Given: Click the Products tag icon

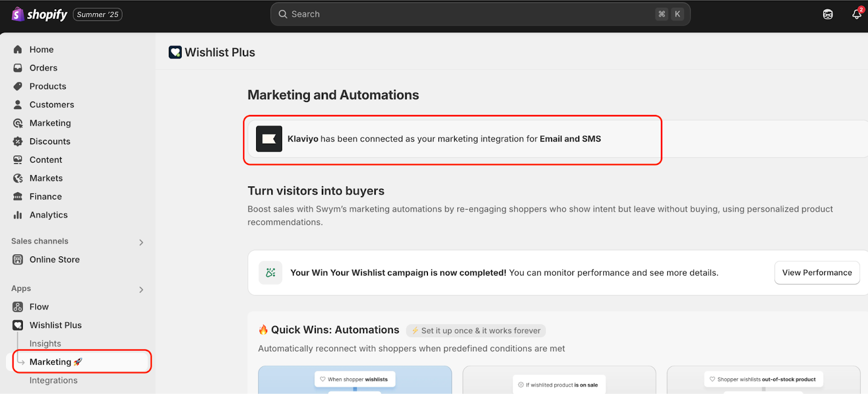Looking at the screenshot, I should pos(18,86).
